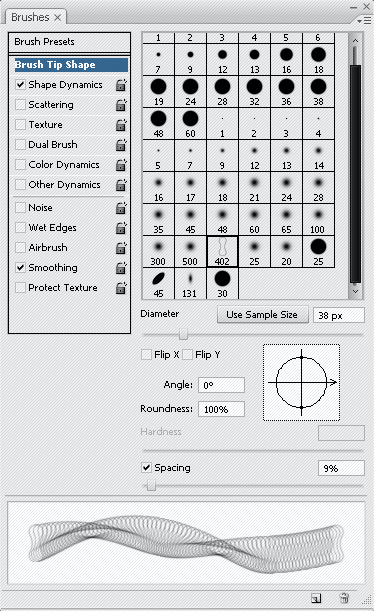The height and width of the screenshot is (611, 374).
Task: Click the Spacing 9% field
Action: pos(341,468)
